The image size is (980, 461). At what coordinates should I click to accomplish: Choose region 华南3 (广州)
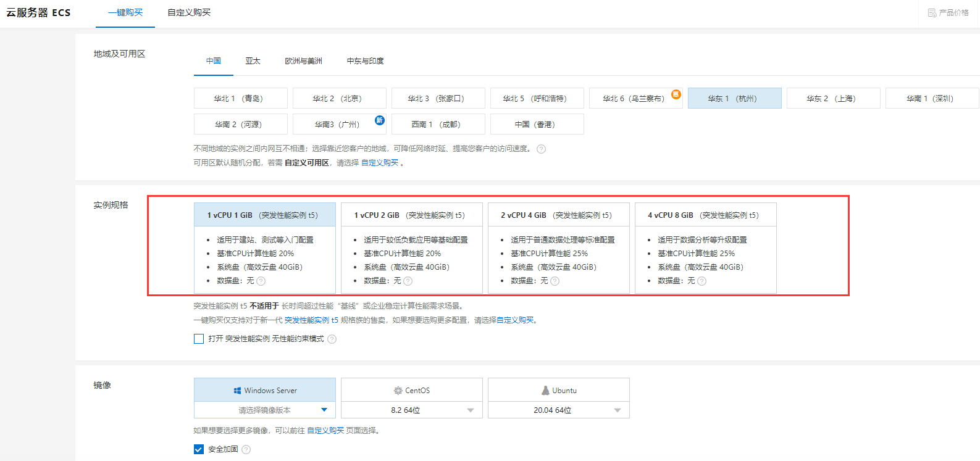tap(340, 124)
